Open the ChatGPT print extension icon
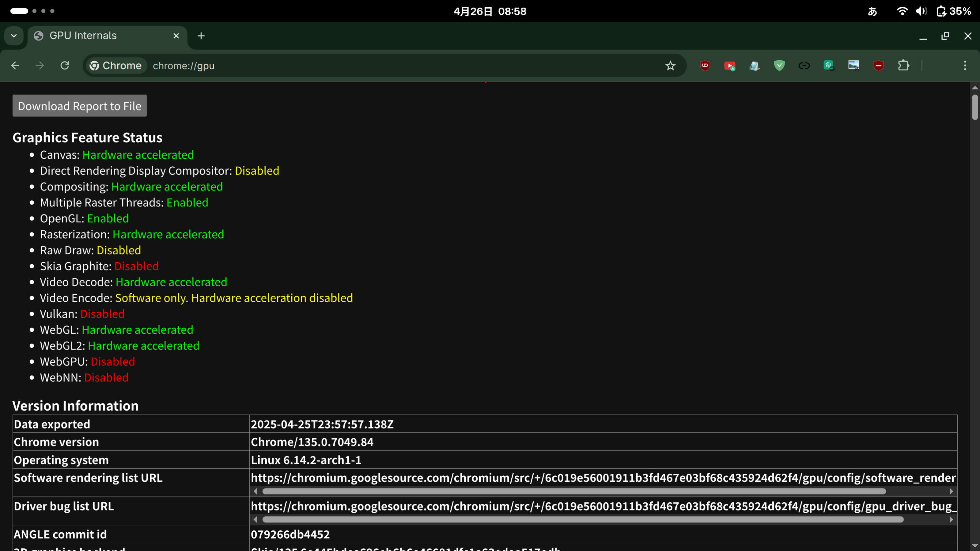Viewport: 980px width, 551px height. pyautogui.click(x=829, y=66)
